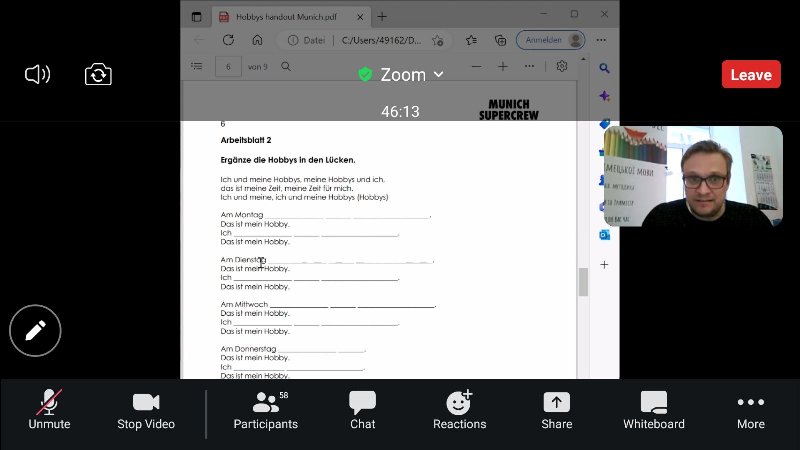Zoom in the PDF with plus

tap(503, 66)
